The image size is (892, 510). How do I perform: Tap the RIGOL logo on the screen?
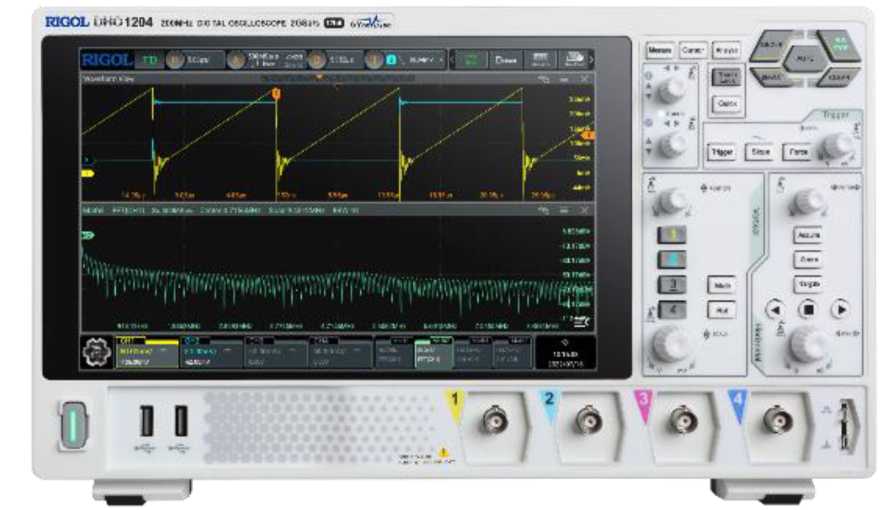tap(105, 60)
